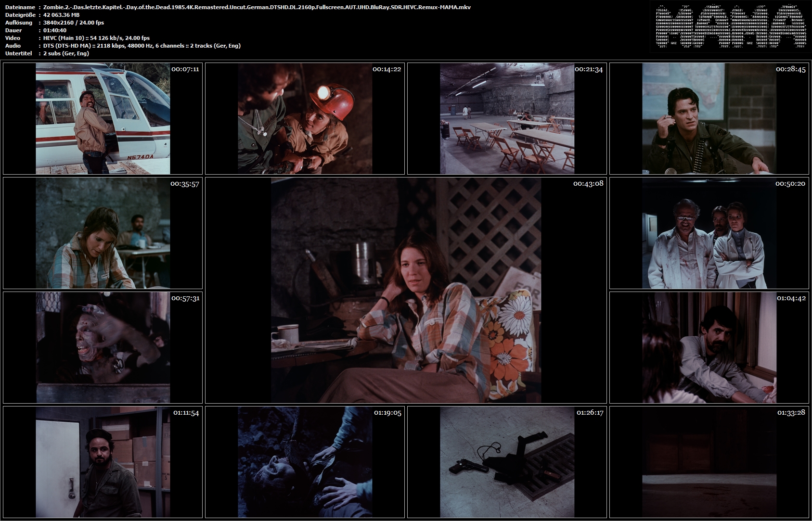Select the zombie face close-up frame
The width and height of the screenshot is (812, 521).
(x=103, y=347)
